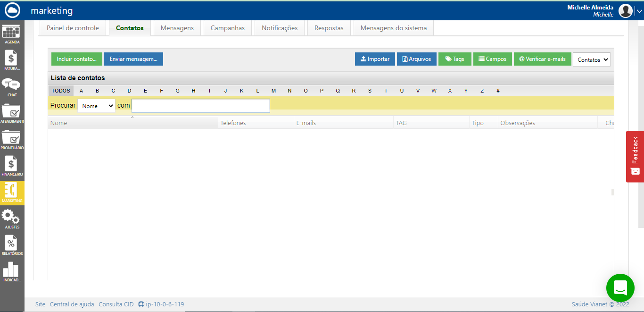Open the Financeiro sidebar icon
Image resolution: width=644 pixels, height=312 pixels.
click(12, 166)
